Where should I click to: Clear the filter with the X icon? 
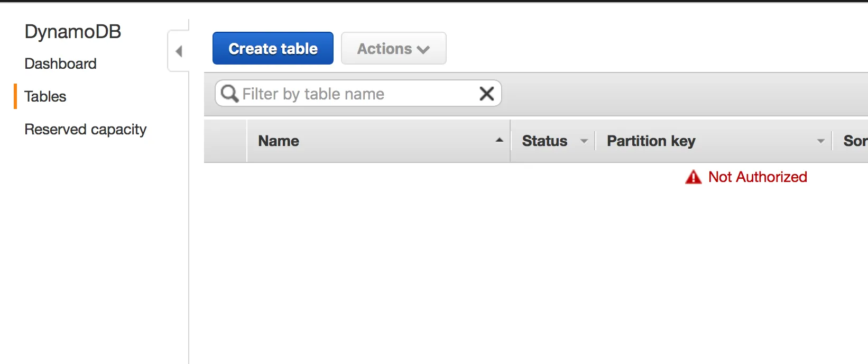pyautogui.click(x=486, y=94)
